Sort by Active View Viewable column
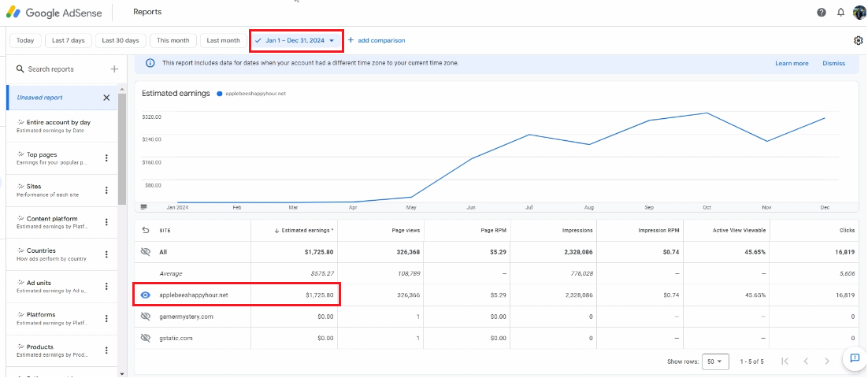 tap(740, 230)
